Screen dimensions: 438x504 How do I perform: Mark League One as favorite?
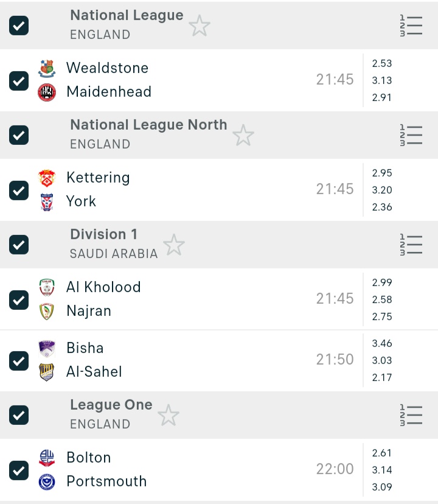point(169,416)
